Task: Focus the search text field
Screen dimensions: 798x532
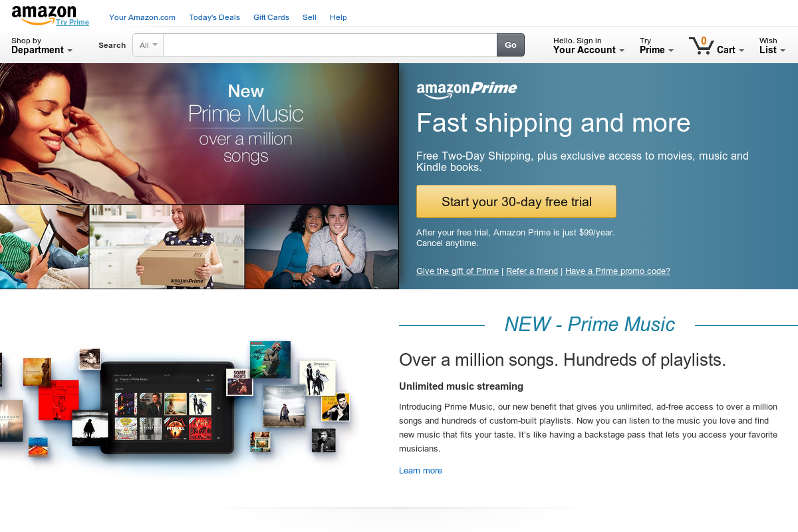Action: click(x=330, y=45)
